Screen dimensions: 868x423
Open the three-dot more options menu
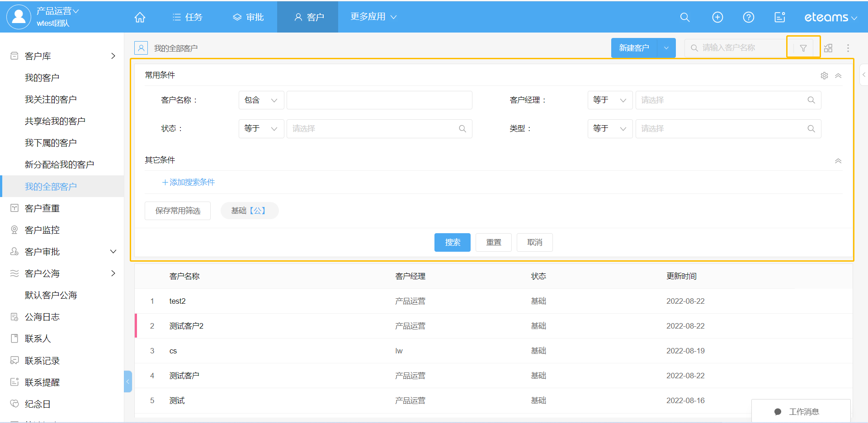point(848,48)
